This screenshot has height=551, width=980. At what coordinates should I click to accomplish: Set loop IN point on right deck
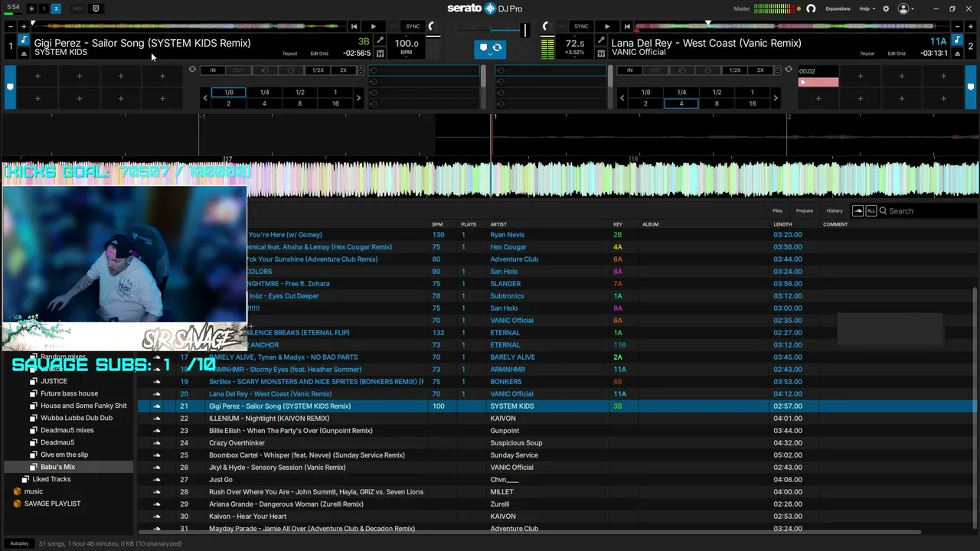[x=629, y=70]
